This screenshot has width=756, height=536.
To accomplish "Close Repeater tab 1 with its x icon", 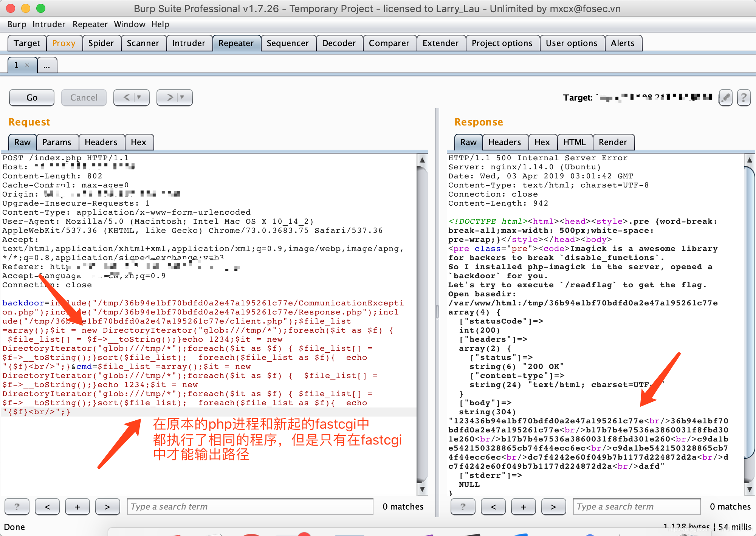I will point(27,65).
